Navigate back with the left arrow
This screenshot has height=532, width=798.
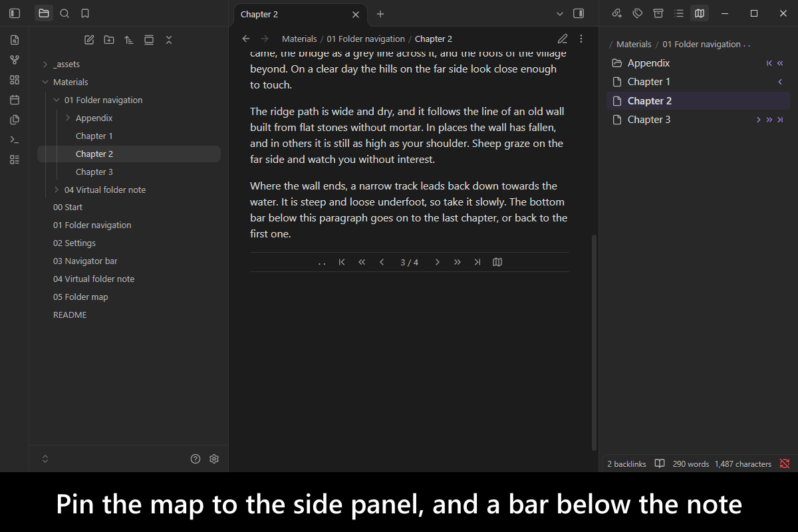coord(246,39)
